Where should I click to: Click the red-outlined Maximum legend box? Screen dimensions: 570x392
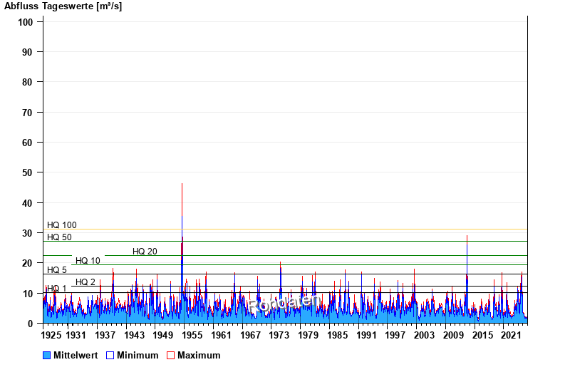(170, 356)
